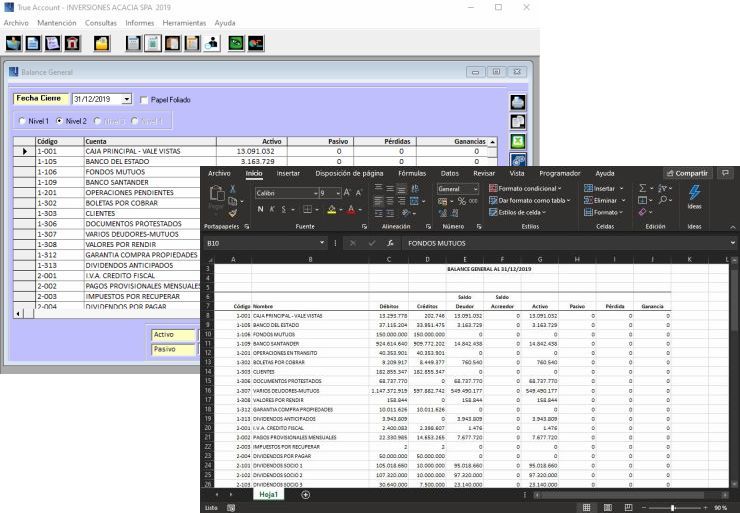The height and width of the screenshot is (513, 740).
Task: Click the Excel zoom slider handle
Action: point(673,508)
